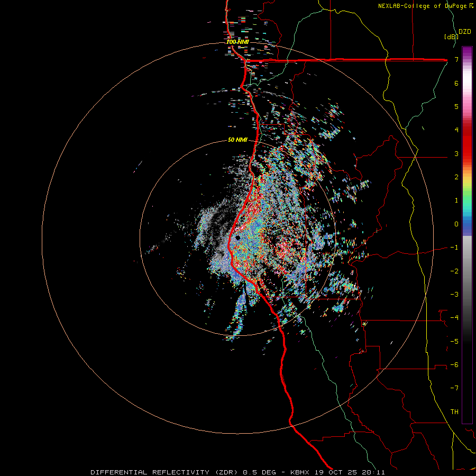Click the 6 value on the color scale
Screen dimensions: 476x476
456,83
